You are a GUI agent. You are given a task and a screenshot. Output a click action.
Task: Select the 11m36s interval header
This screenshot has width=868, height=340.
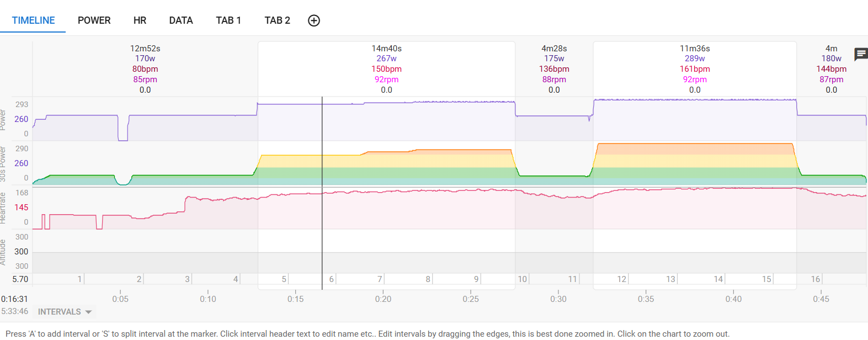point(695,49)
